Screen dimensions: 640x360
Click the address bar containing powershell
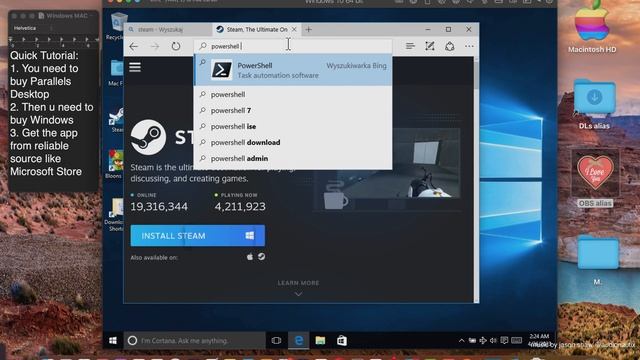coord(293,46)
